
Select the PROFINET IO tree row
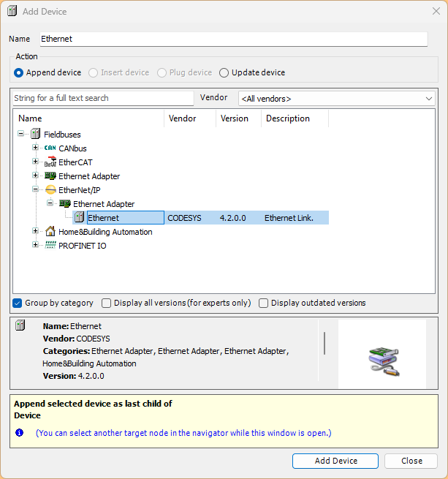coord(83,246)
